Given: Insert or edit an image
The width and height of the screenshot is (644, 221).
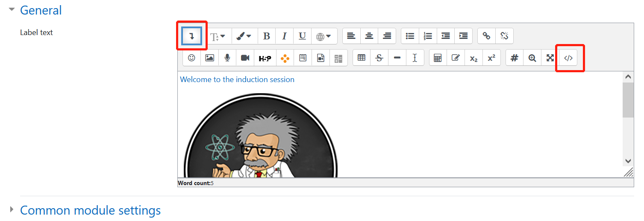Looking at the screenshot, I should pos(209,58).
